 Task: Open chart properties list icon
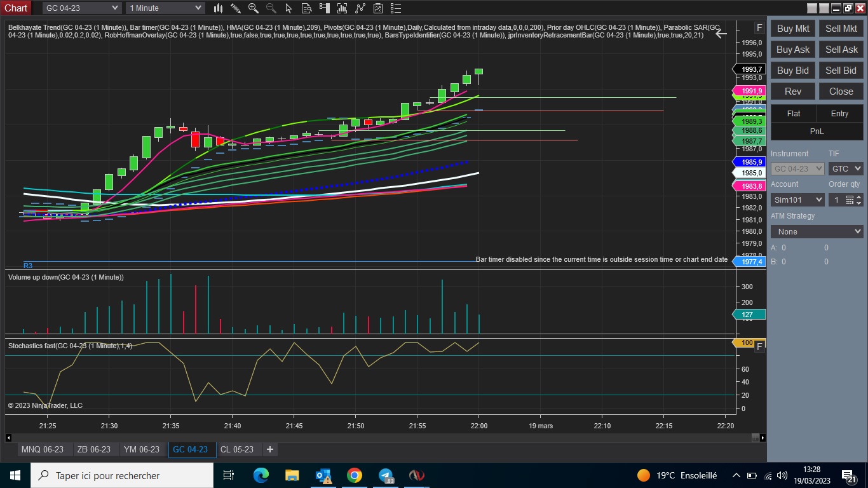(396, 8)
